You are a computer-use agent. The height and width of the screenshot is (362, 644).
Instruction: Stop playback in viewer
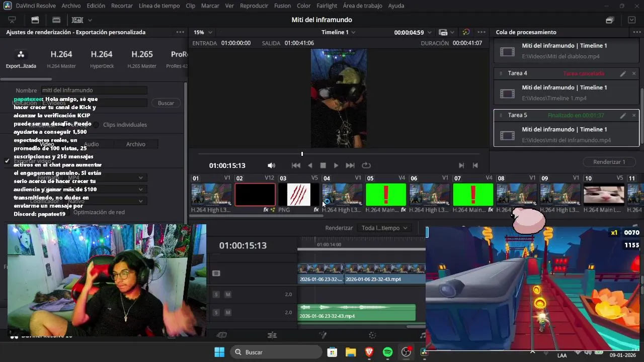click(x=323, y=165)
